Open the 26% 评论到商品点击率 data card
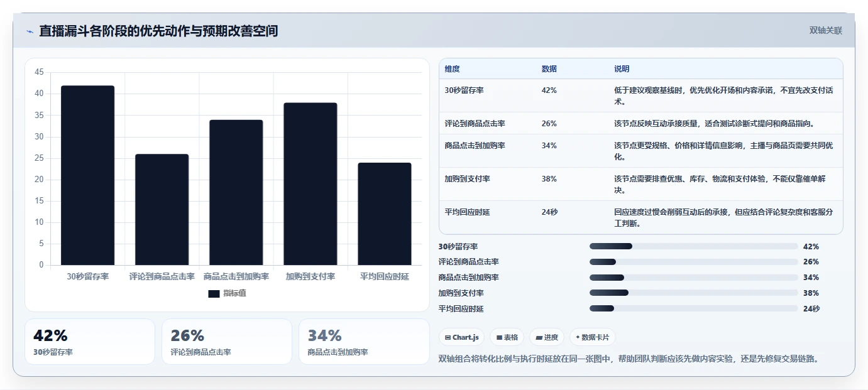This screenshot has width=868, height=390. click(227, 342)
